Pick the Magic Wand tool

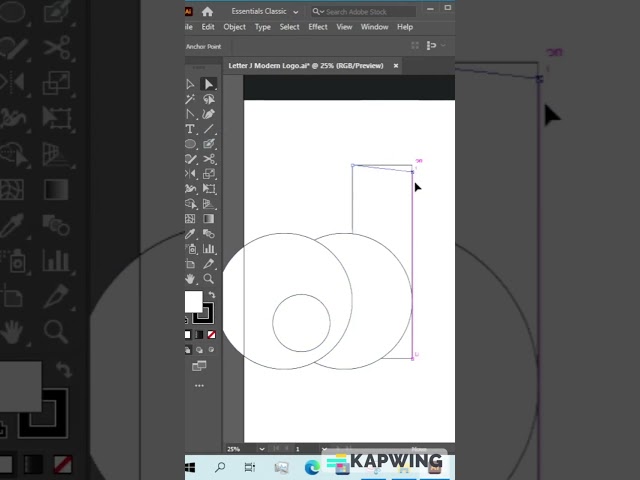click(190, 99)
